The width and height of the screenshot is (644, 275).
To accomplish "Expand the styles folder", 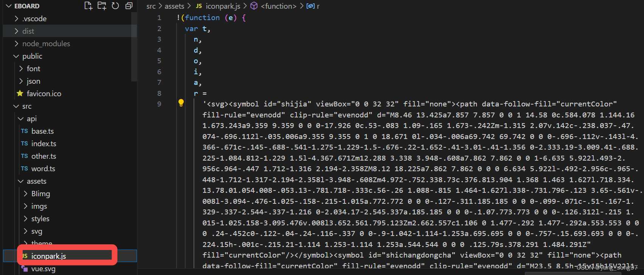I will pos(25,219).
